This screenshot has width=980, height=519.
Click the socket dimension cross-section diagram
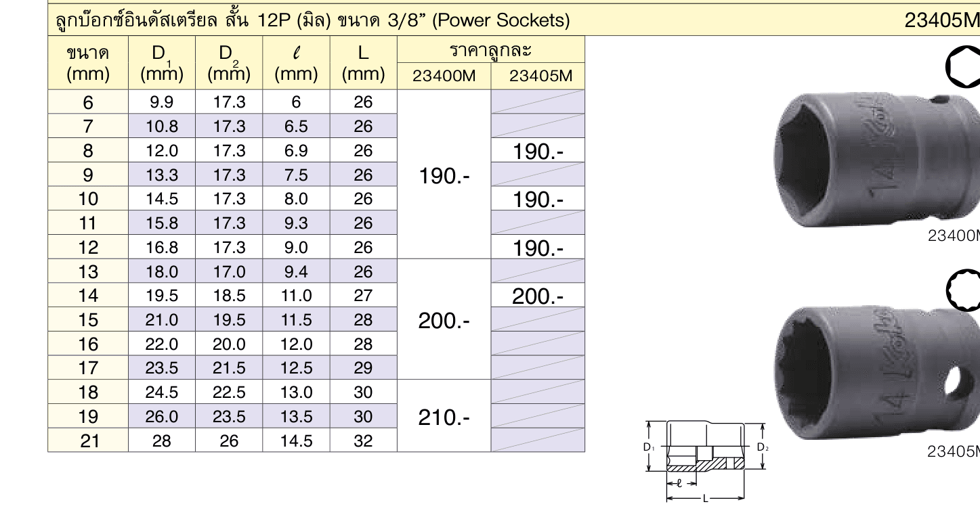coord(706,461)
